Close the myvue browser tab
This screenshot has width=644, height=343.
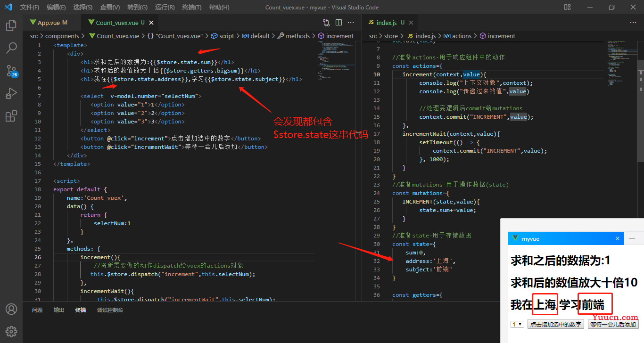pyautogui.click(x=618, y=238)
